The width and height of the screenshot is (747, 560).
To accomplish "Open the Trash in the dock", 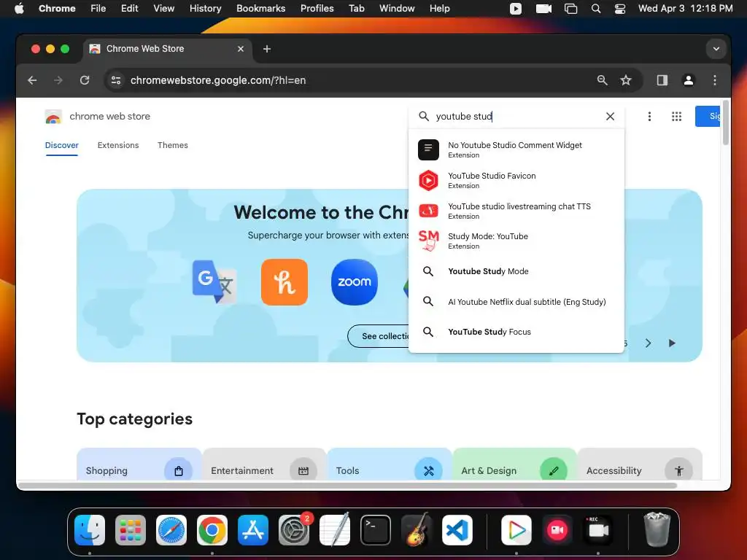I will coord(657,529).
